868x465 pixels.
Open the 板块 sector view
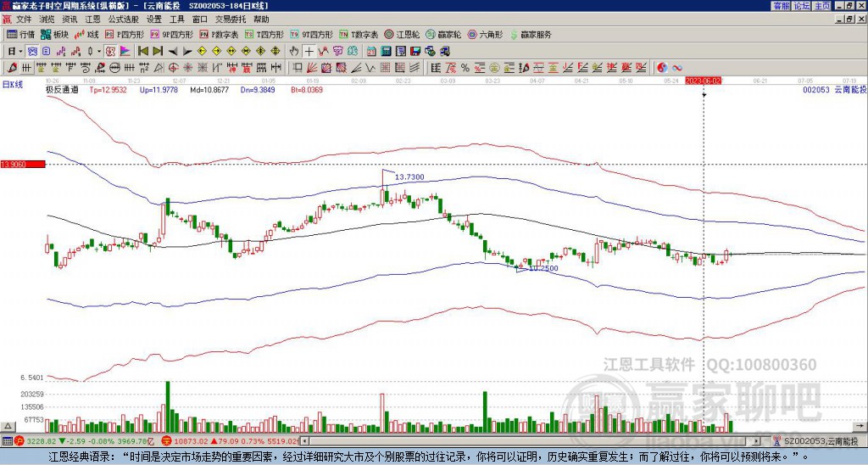click(55, 34)
